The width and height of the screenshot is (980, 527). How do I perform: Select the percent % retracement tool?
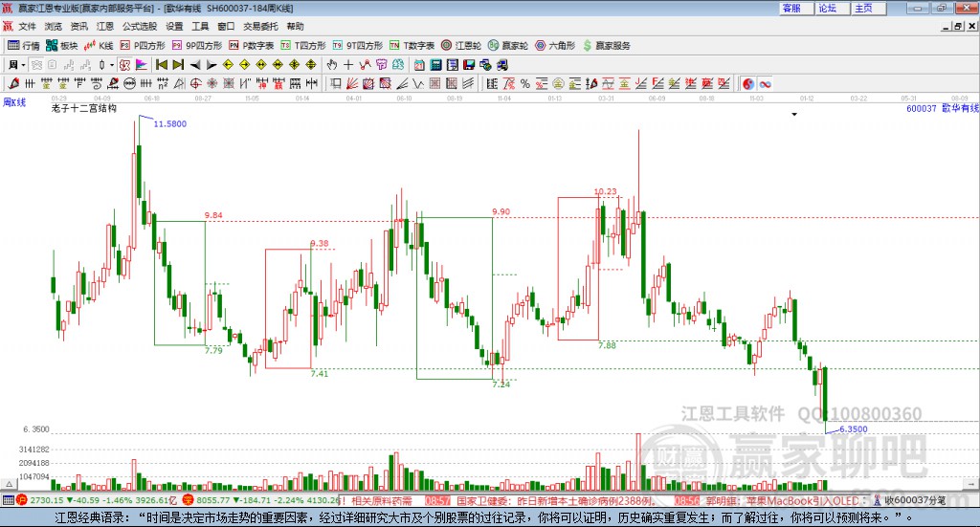tap(525, 83)
